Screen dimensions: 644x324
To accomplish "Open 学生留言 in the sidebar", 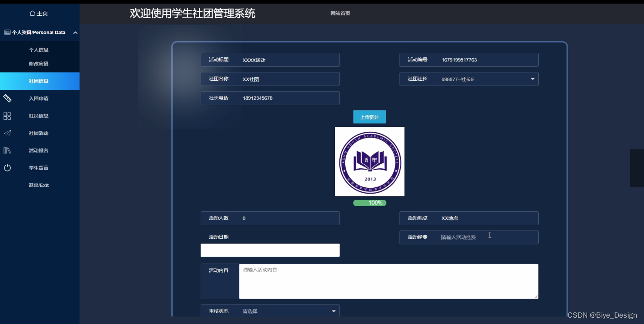I will click(40, 168).
